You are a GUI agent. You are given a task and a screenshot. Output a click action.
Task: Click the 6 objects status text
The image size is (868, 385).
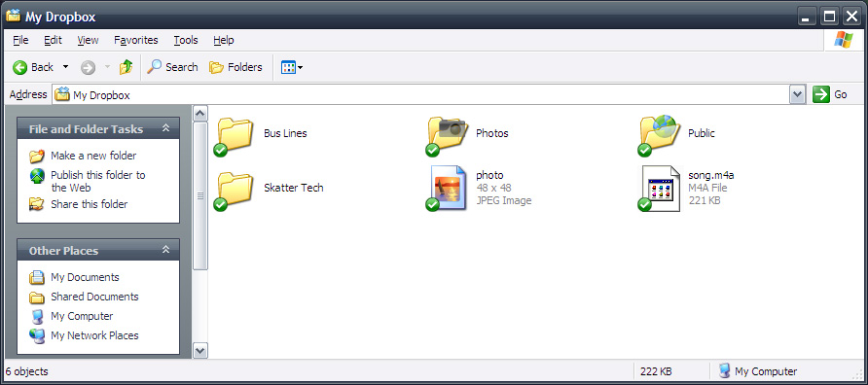coord(26,371)
